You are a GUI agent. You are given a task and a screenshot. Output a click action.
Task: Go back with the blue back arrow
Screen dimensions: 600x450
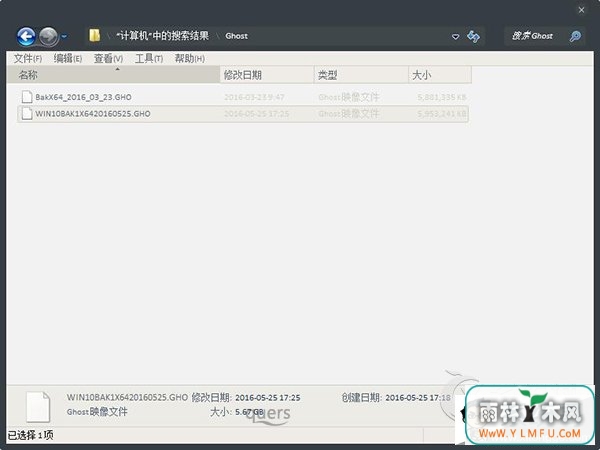click(x=26, y=36)
